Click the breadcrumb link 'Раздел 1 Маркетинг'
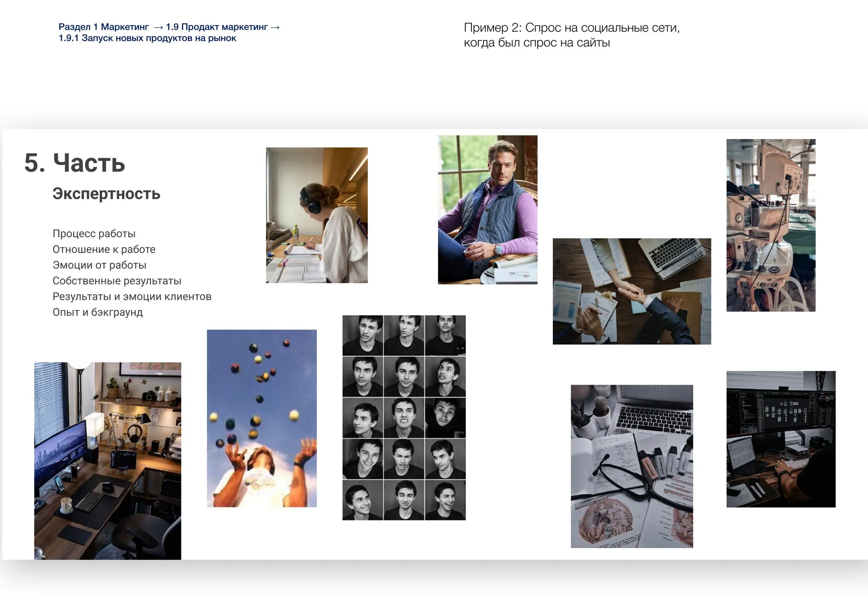 (x=103, y=27)
